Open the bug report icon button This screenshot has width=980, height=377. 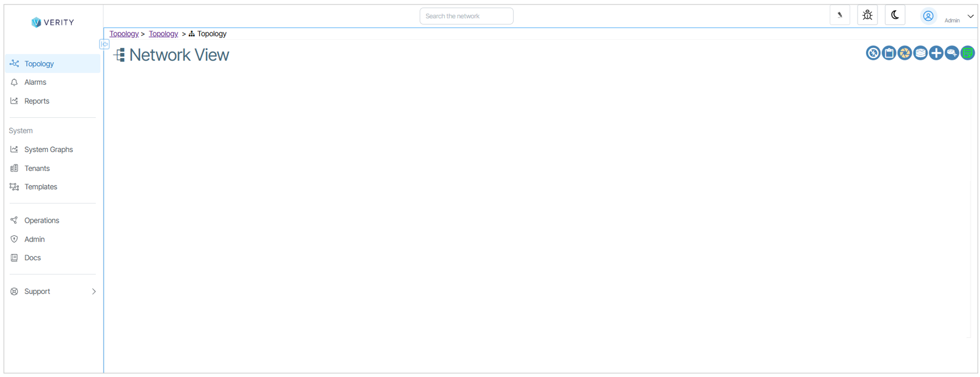tap(867, 15)
